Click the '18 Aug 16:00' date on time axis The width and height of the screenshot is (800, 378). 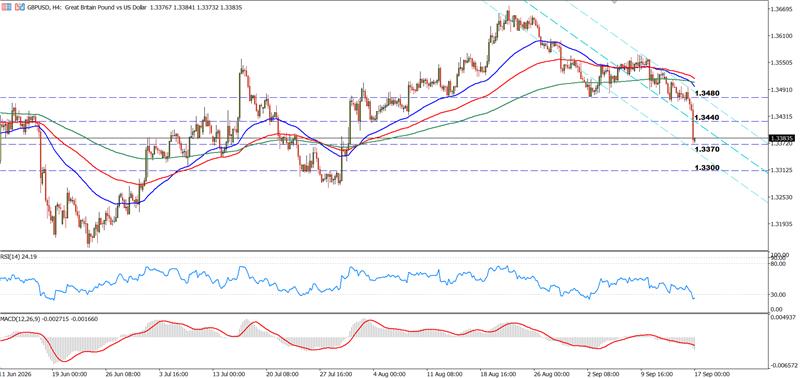click(498, 373)
